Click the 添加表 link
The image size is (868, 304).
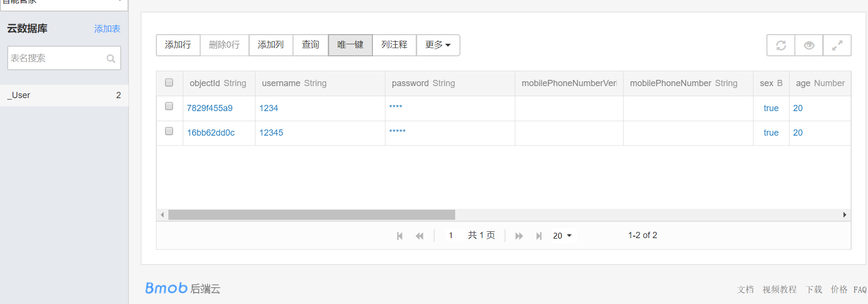[107, 29]
